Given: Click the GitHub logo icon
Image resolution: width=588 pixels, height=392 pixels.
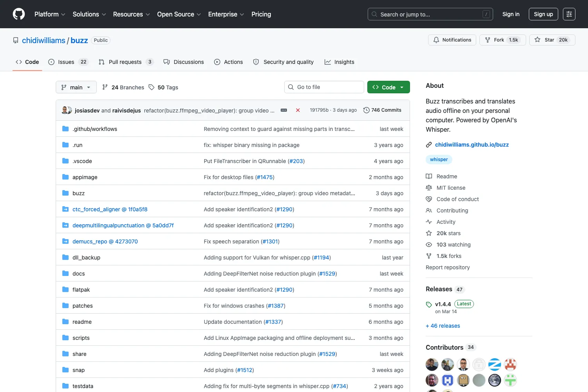Looking at the screenshot, I should tap(19, 14).
